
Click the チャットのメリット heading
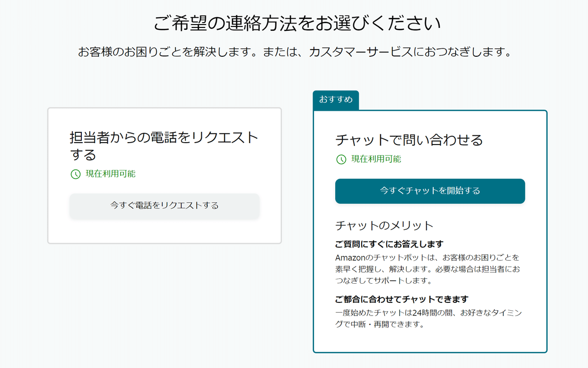(x=385, y=225)
